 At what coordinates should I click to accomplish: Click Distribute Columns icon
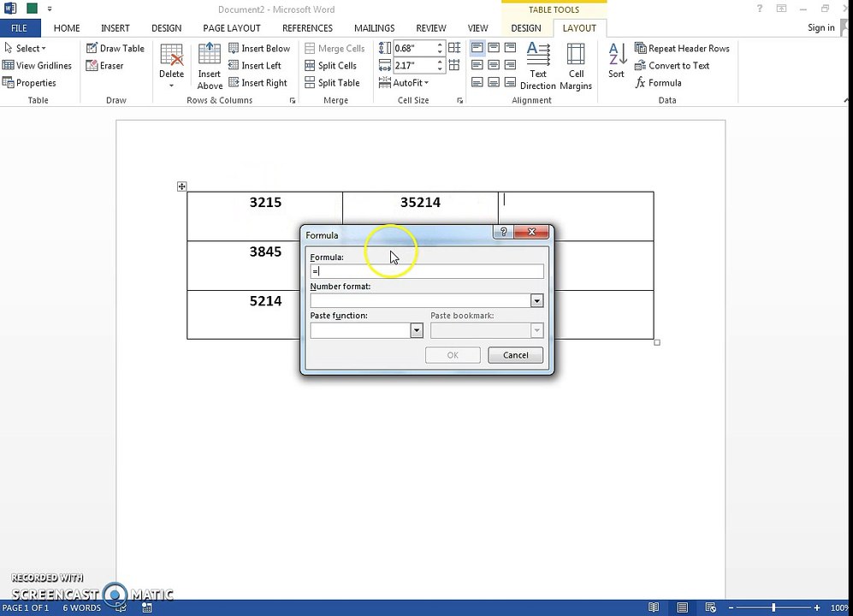click(454, 65)
